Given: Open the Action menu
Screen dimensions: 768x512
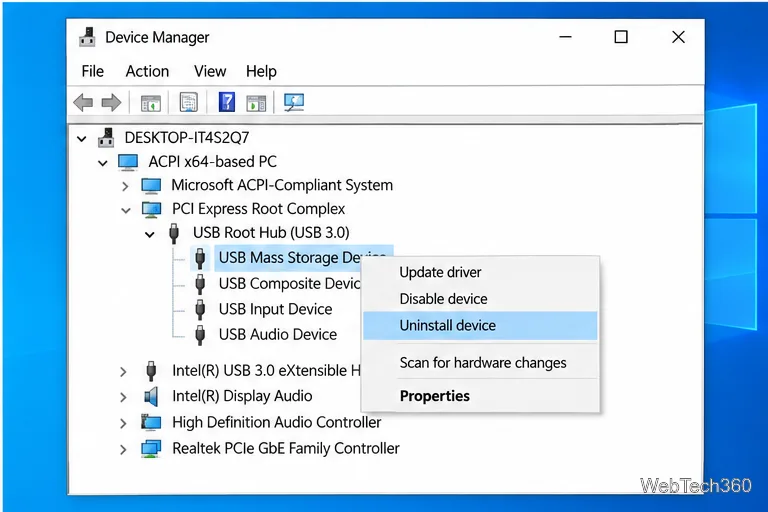Looking at the screenshot, I should click(147, 72).
